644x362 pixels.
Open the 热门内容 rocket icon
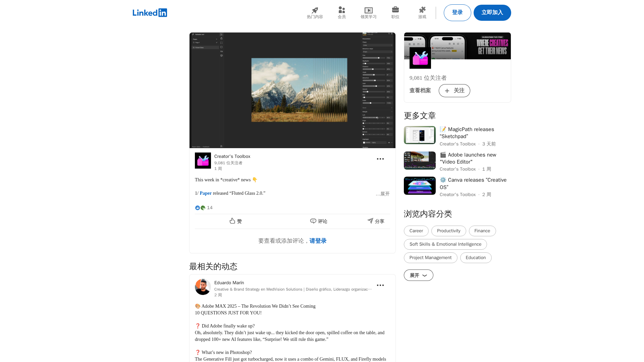click(x=315, y=10)
